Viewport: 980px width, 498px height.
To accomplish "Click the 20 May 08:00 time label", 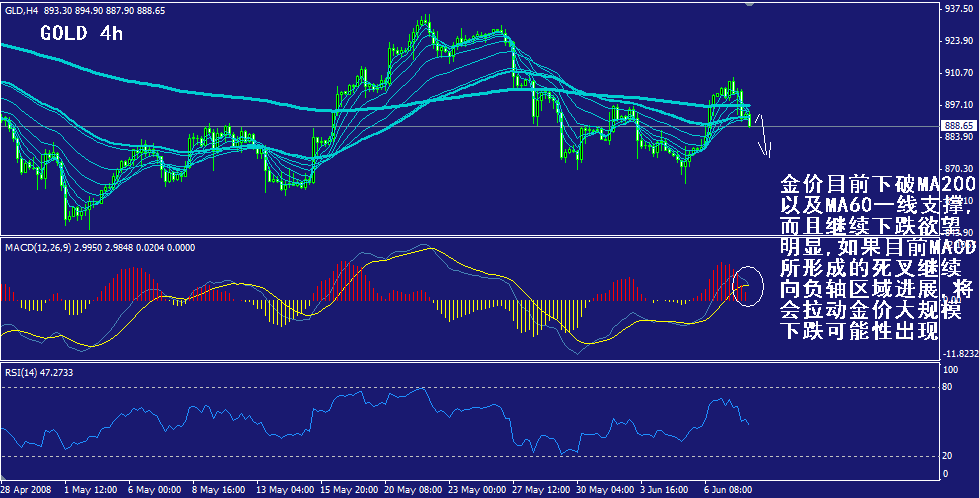I will [412, 489].
